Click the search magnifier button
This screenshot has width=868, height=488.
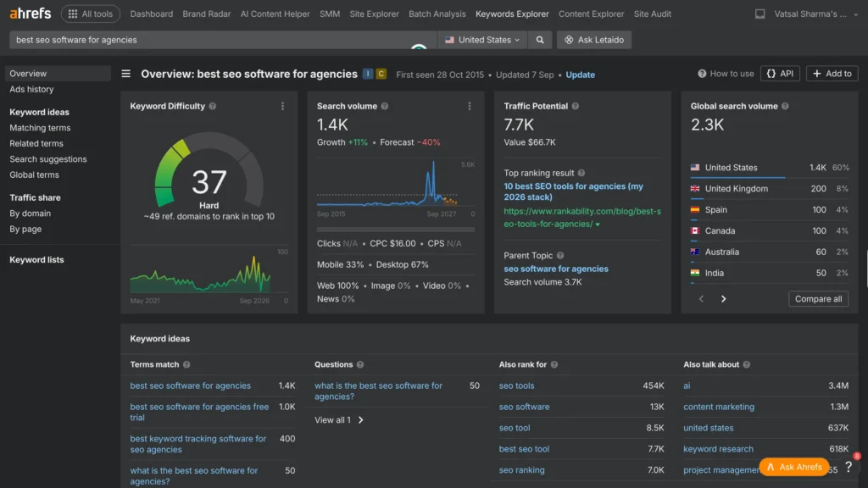540,40
